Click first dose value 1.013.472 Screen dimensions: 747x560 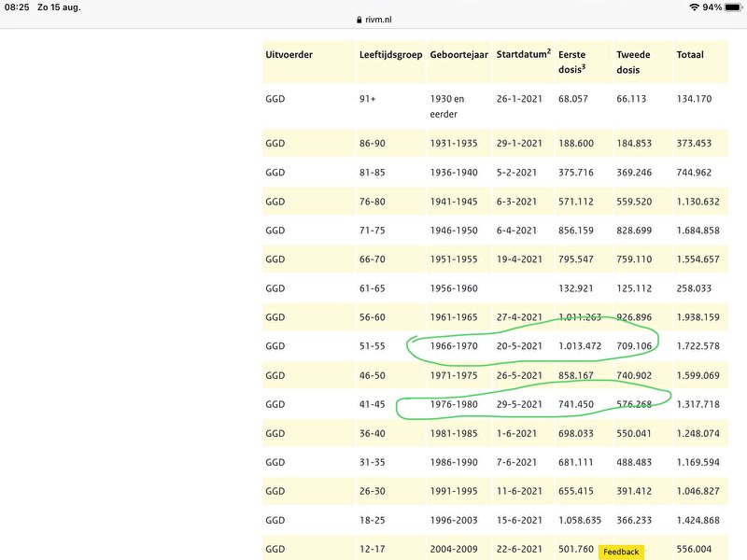580,346
